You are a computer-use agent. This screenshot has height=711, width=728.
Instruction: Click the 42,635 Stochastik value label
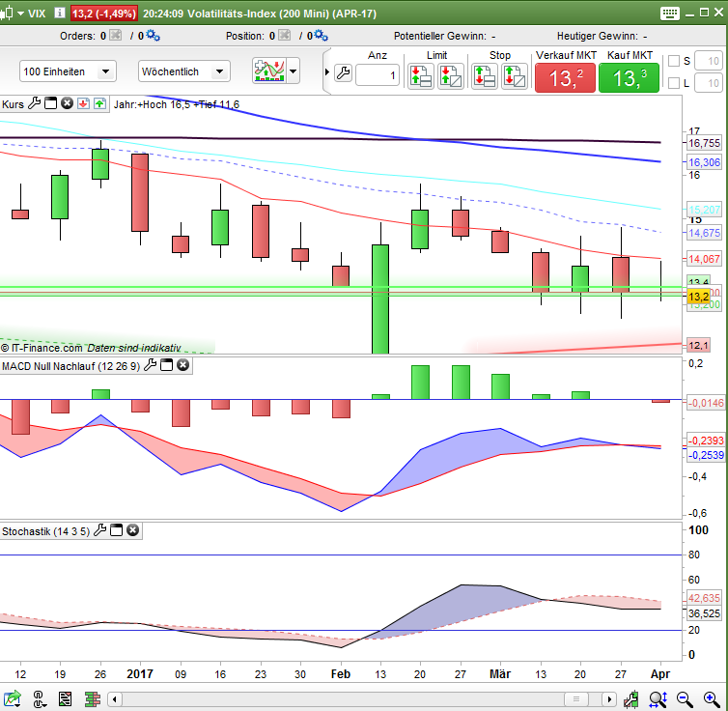point(704,598)
